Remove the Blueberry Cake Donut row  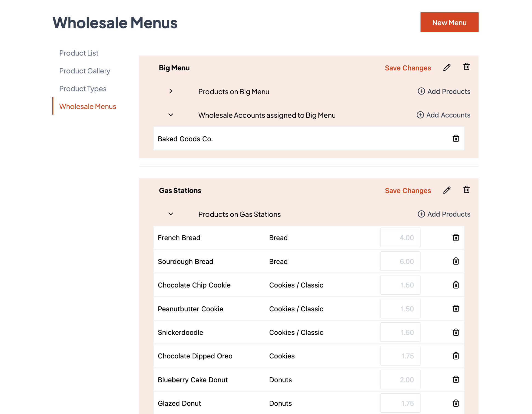pyautogui.click(x=456, y=380)
